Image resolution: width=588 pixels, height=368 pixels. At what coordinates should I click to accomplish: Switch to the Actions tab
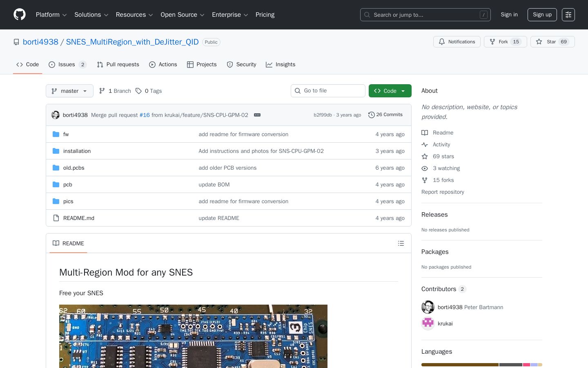[163, 65]
